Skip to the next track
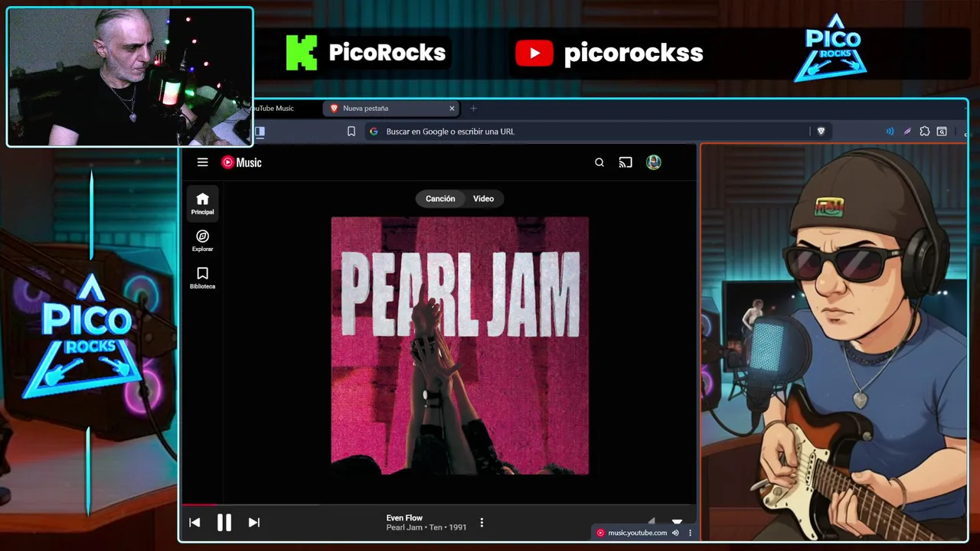Image resolution: width=980 pixels, height=551 pixels. (254, 522)
